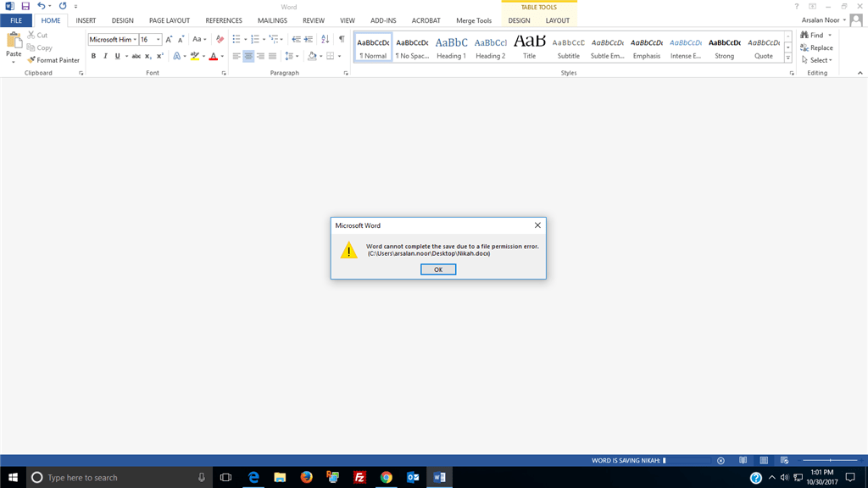Toggle Show/Hide paragraph marks
The height and width of the screenshot is (488, 868).
tap(342, 39)
